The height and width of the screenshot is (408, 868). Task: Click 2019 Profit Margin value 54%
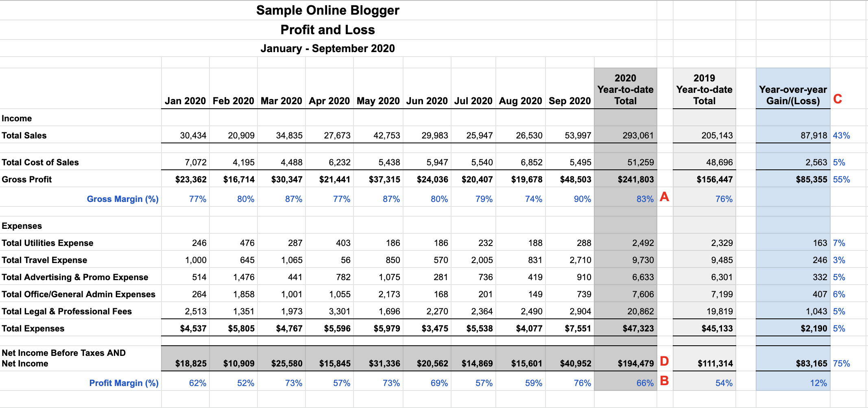click(724, 383)
